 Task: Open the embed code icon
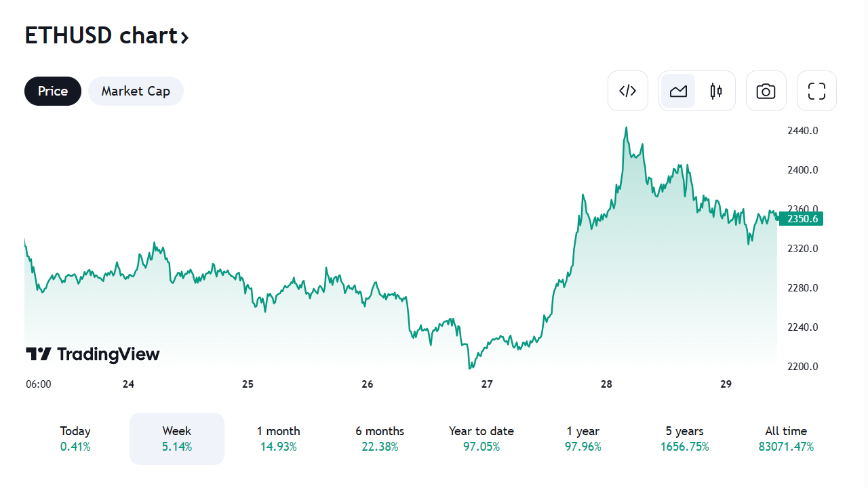click(627, 91)
